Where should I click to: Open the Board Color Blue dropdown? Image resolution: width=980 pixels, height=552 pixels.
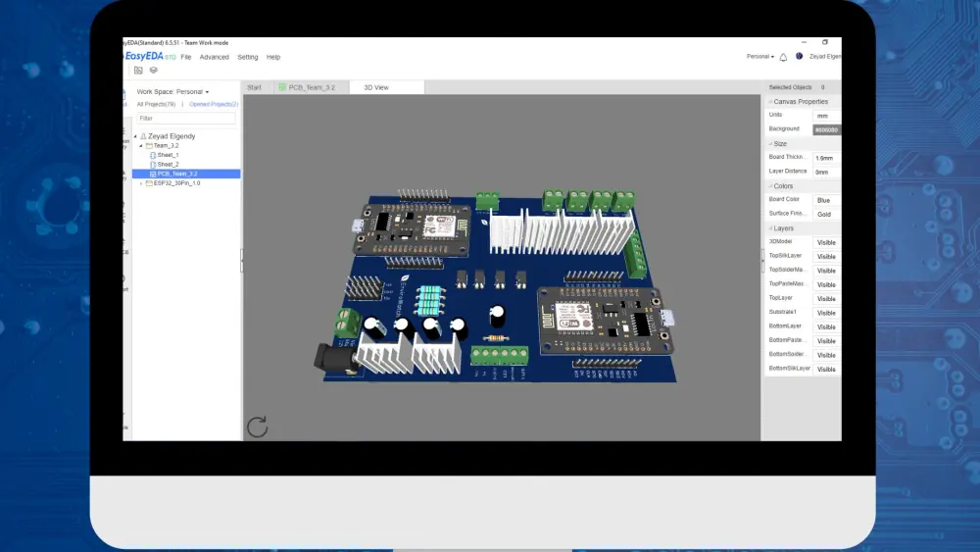tap(826, 200)
